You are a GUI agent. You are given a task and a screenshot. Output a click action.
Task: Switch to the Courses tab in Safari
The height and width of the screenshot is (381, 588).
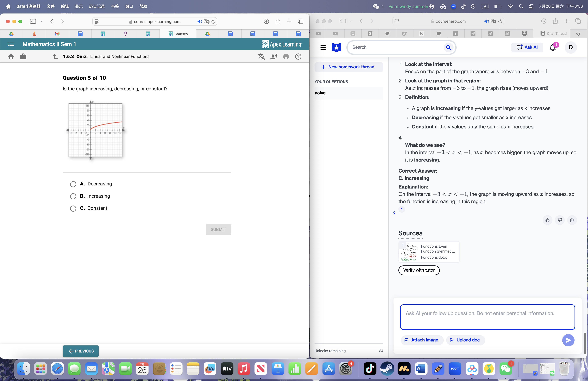179,34
